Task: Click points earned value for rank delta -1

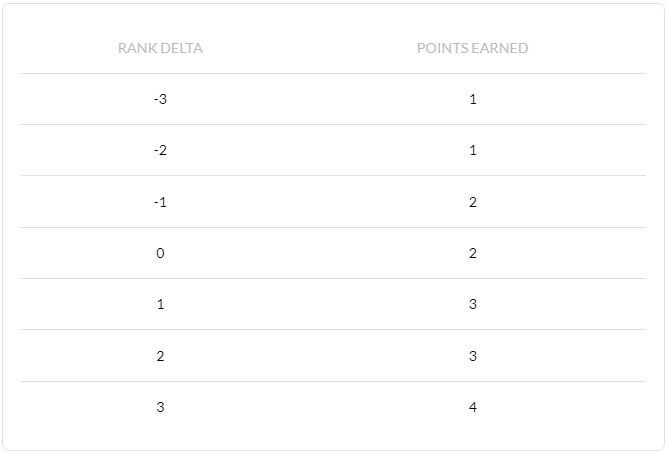Action: click(x=473, y=202)
